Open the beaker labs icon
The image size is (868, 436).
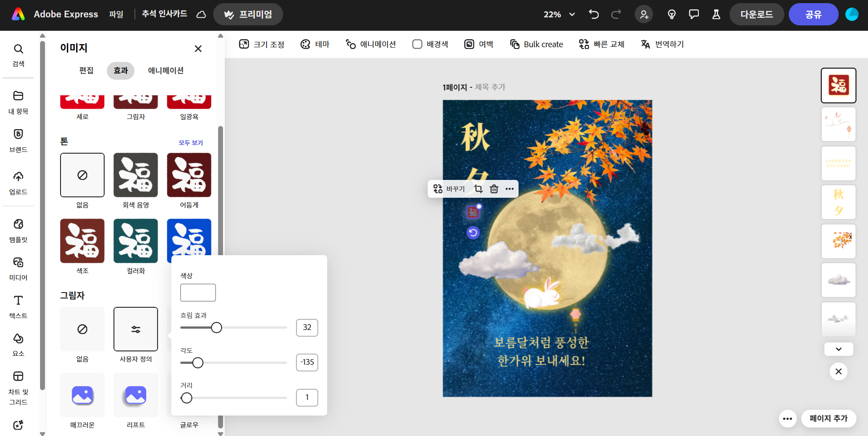(716, 14)
